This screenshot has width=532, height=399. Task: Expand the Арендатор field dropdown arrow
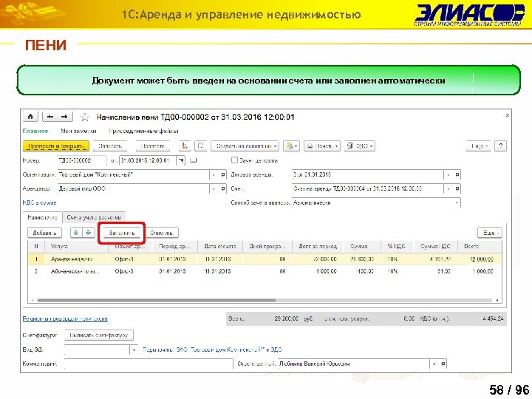[x=214, y=188]
